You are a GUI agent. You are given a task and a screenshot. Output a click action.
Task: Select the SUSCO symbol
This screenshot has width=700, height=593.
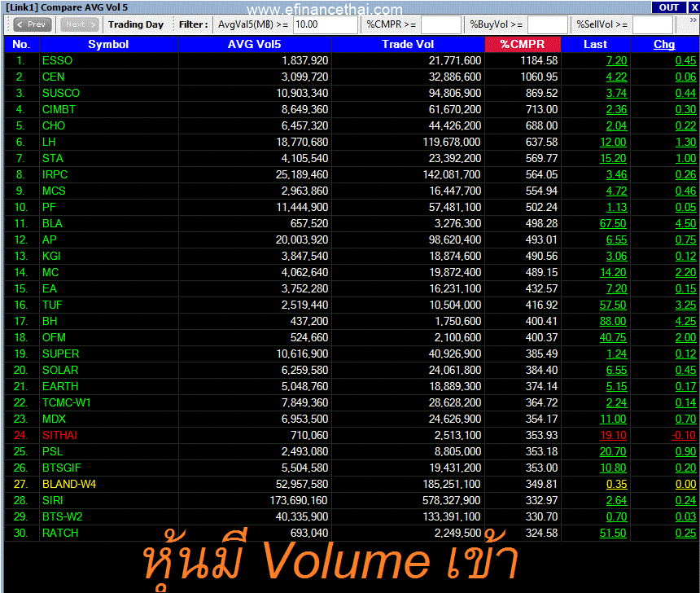(61, 93)
